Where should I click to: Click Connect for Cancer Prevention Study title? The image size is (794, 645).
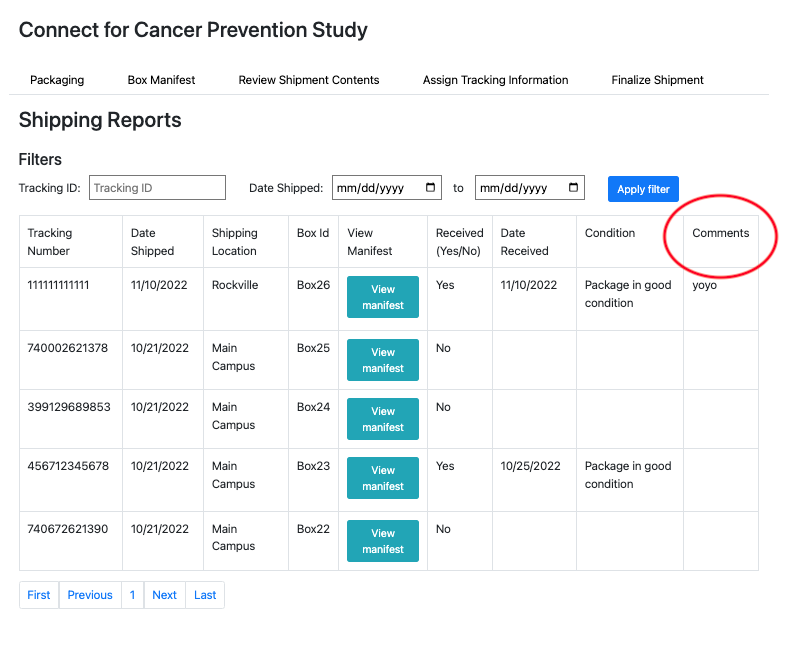pos(193,30)
